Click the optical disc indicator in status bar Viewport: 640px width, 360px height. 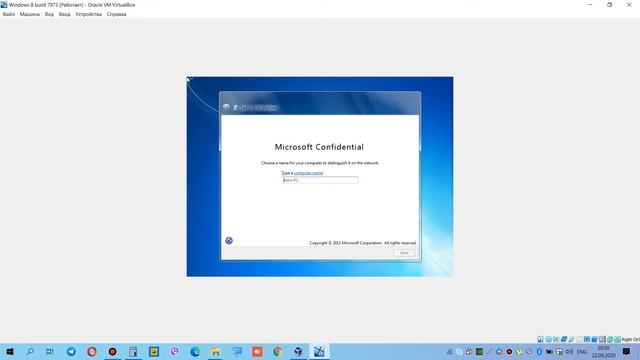548,339
